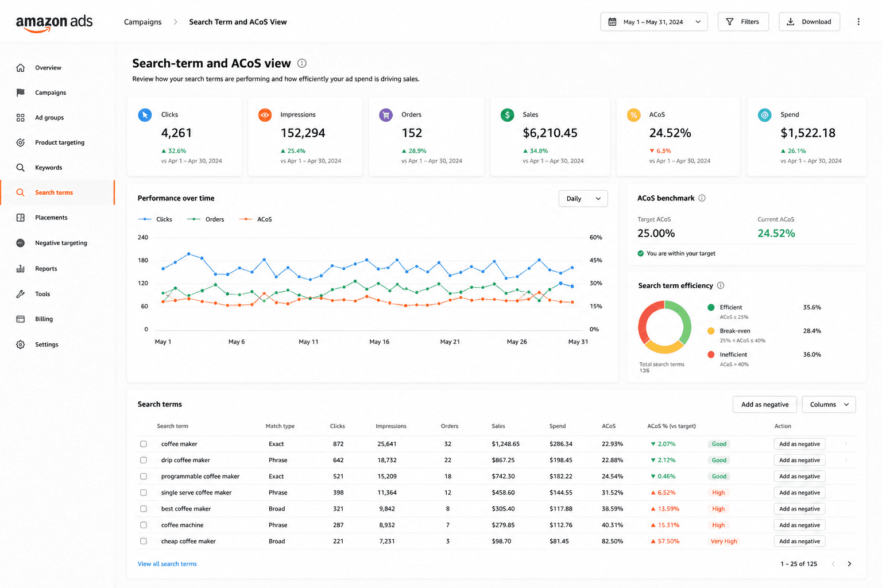Open the May 1 – May 31 date range dropdown
Image resolution: width=882 pixels, height=588 pixels.
[x=654, y=22]
